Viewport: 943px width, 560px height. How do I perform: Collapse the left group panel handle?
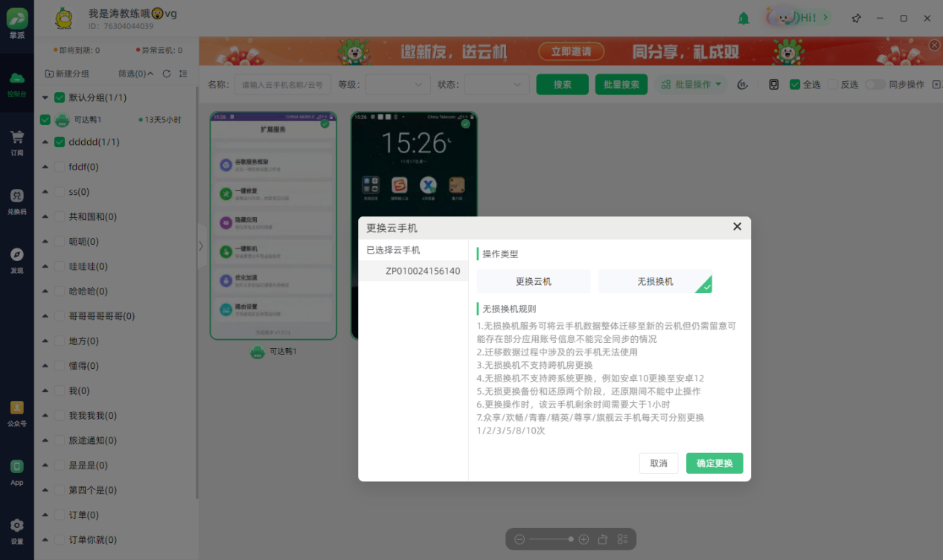point(200,245)
